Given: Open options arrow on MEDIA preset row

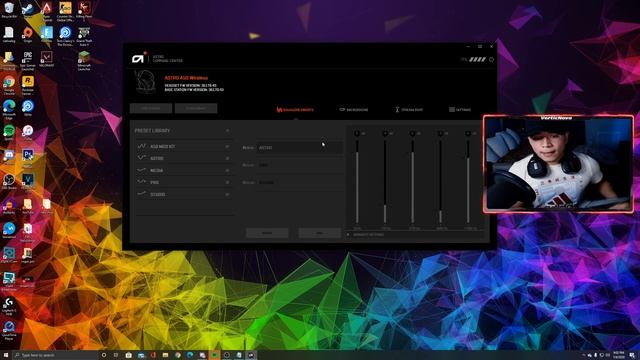Looking at the screenshot, I should 227,170.
